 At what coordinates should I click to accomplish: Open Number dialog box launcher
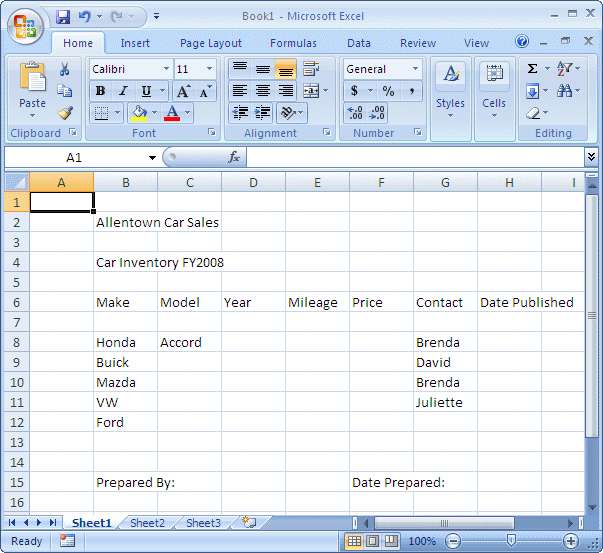418,133
